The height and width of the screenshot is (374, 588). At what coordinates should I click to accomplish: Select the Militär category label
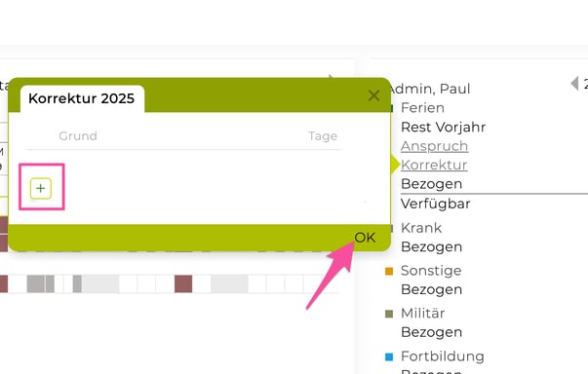422,313
